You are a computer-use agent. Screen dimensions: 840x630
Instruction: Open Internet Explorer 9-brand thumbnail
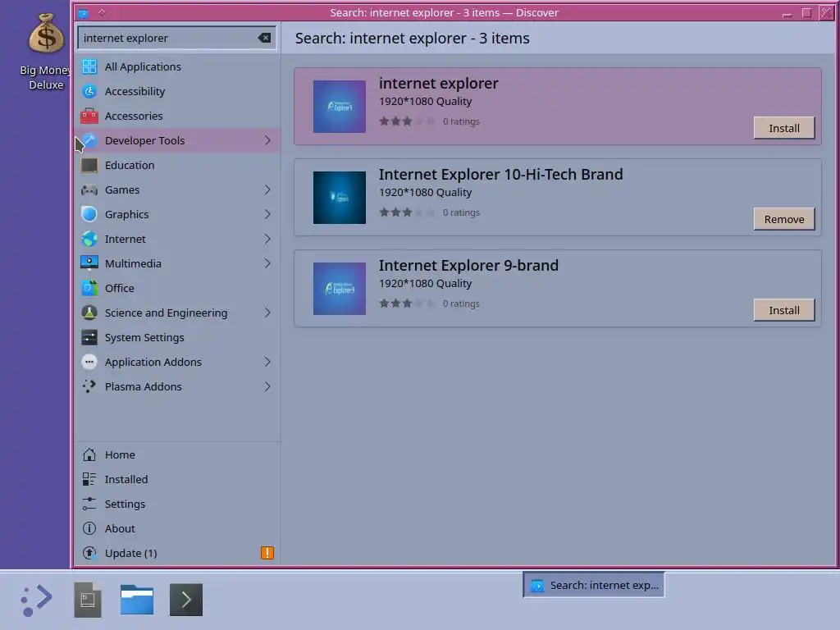tap(340, 289)
